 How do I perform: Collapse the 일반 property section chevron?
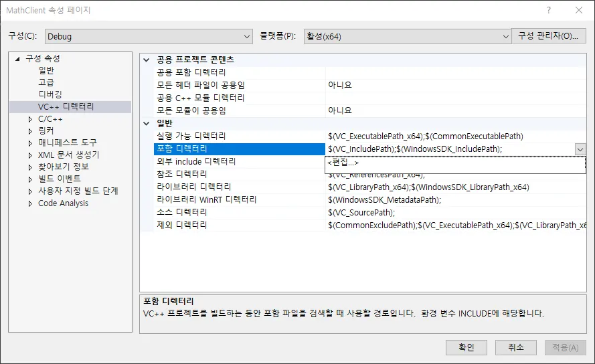point(147,123)
